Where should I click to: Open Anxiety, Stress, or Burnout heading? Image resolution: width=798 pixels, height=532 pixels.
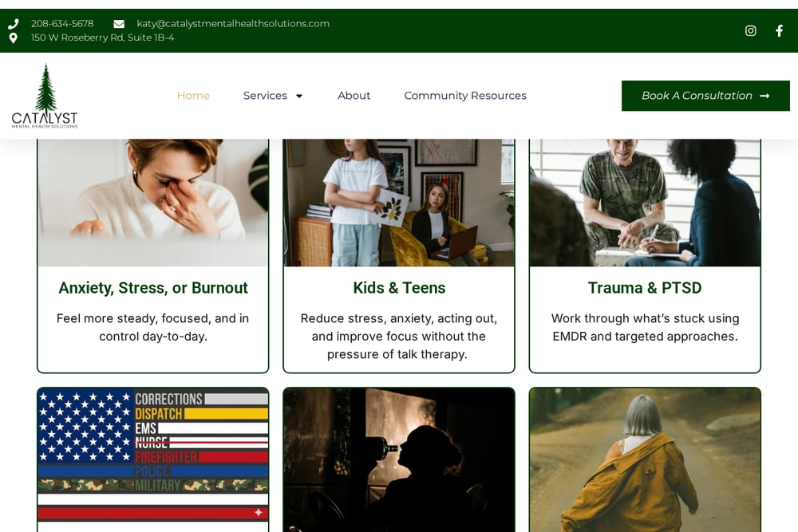[153, 288]
